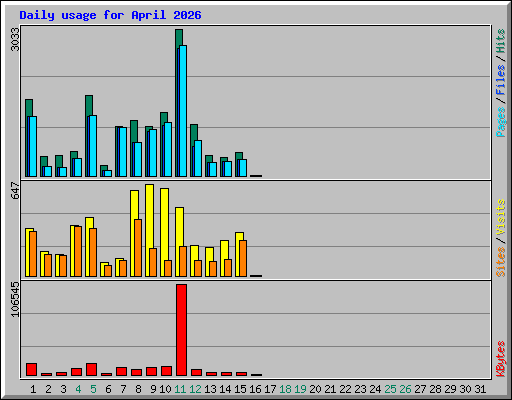
Task: Click the day 8 orange sites bar
Action: click(138, 248)
